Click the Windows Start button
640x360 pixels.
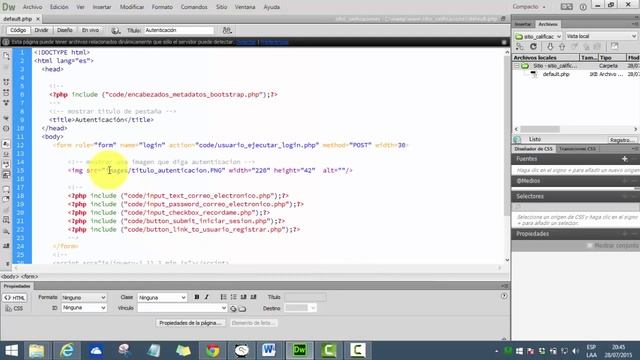click(11, 351)
